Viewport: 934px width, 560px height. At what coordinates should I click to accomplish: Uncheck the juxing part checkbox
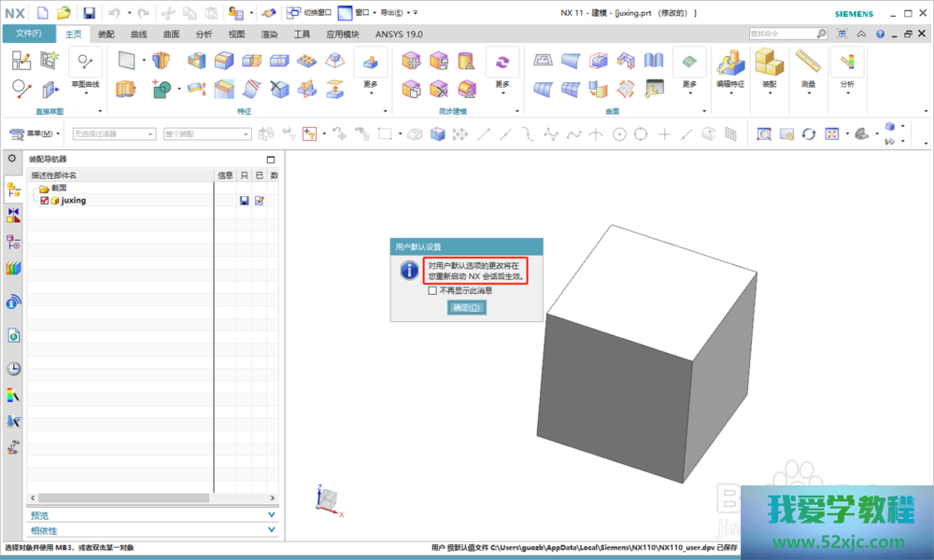click(45, 200)
